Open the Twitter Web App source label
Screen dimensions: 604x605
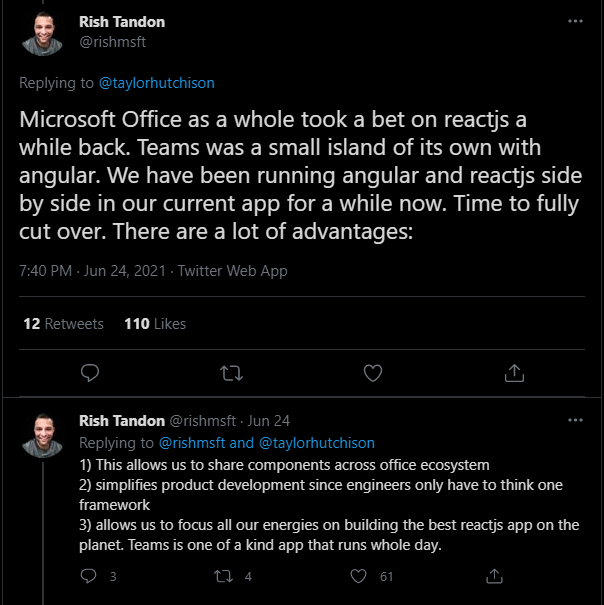[x=232, y=271]
